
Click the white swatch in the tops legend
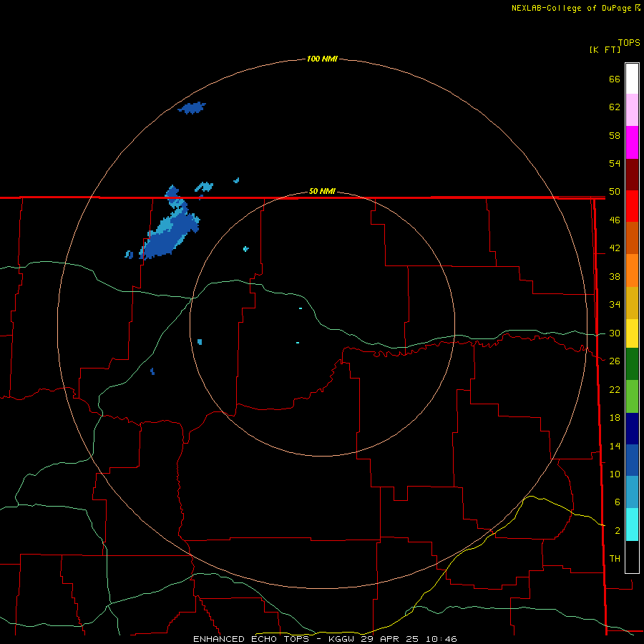pos(632,79)
